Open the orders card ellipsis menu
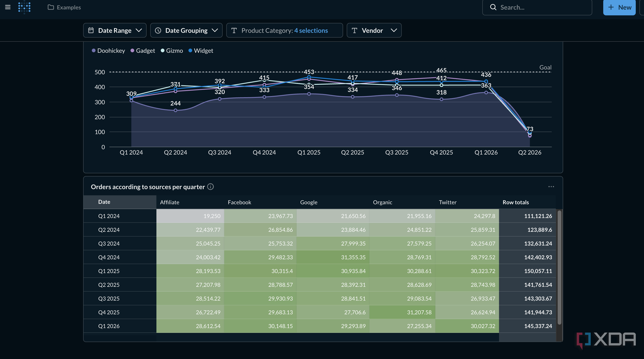The width and height of the screenshot is (644, 359). (x=551, y=187)
